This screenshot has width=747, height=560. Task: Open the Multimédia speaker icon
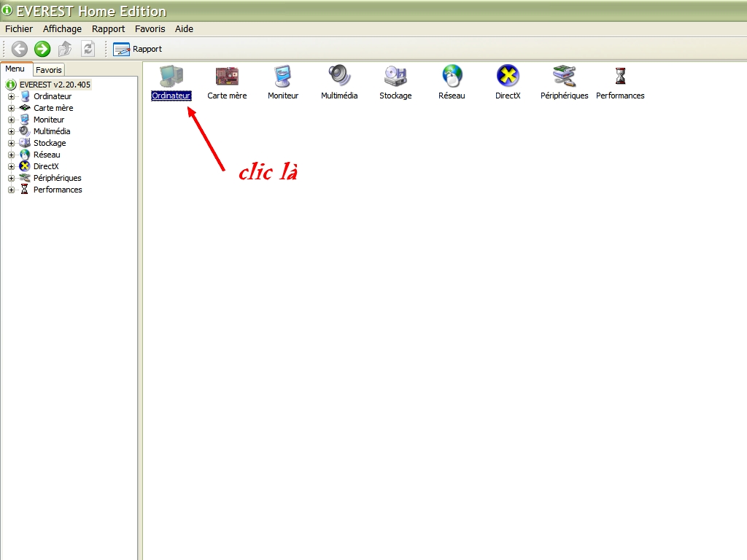[x=339, y=77]
